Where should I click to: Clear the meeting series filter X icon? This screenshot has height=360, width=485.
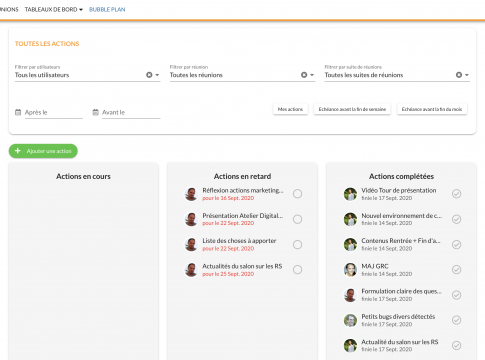459,75
